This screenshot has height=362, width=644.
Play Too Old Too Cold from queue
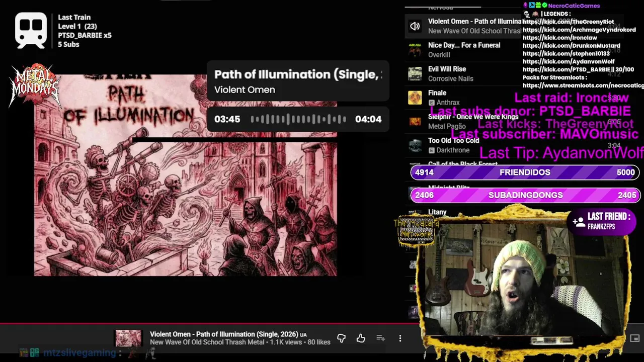pyautogui.click(x=453, y=141)
